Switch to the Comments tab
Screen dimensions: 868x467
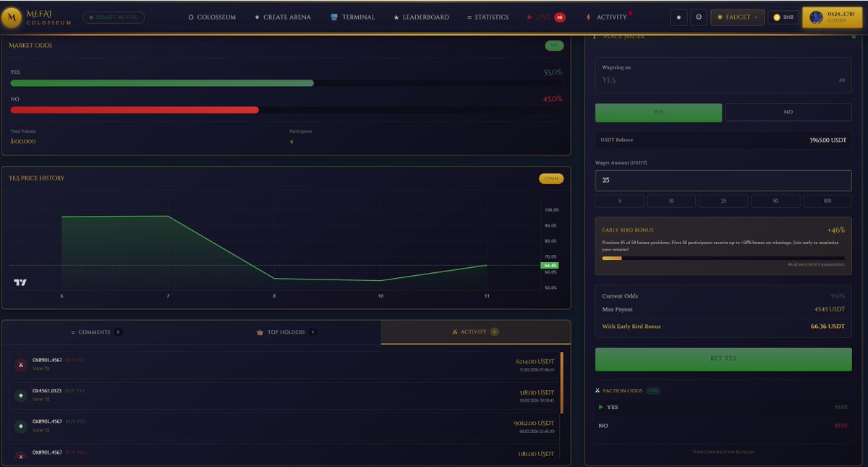point(97,332)
